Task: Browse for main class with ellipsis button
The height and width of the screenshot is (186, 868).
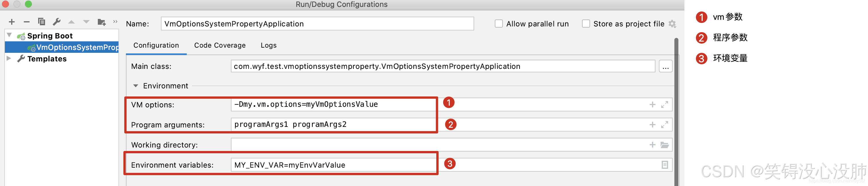Action: pos(665,66)
